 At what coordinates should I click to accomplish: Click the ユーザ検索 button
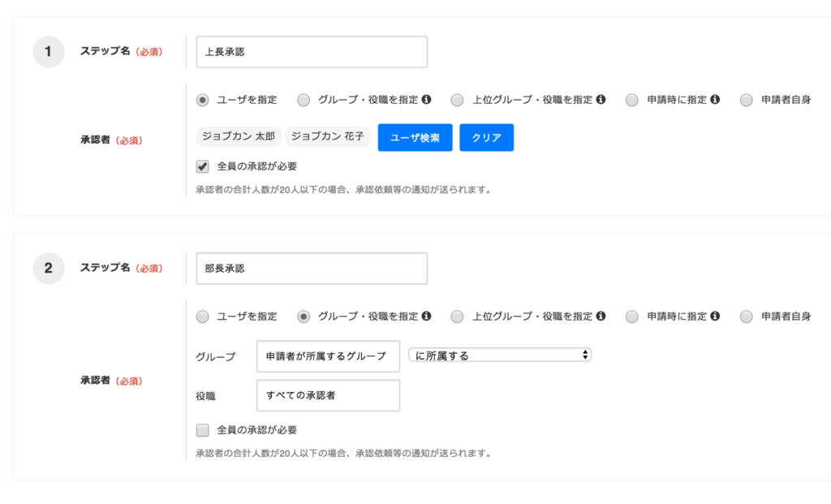coord(415,136)
